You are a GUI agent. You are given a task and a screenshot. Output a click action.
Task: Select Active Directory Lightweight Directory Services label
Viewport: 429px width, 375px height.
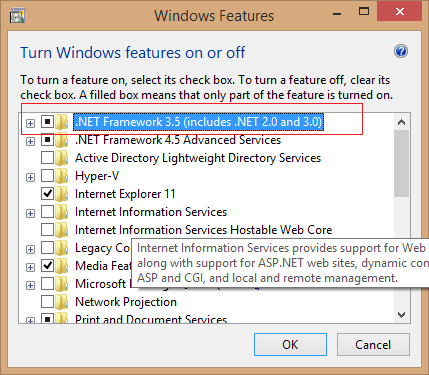pyautogui.click(x=198, y=158)
